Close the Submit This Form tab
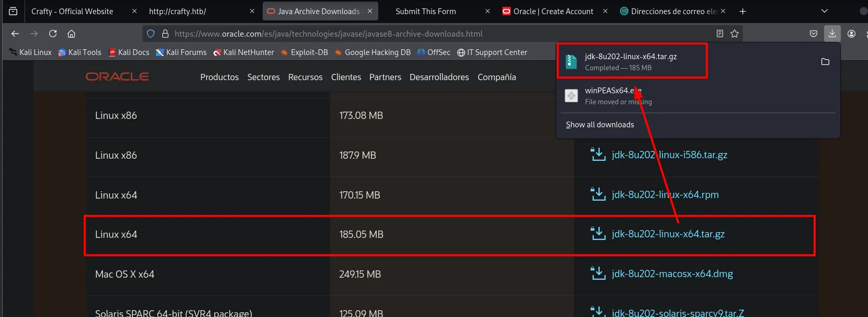This screenshot has width=868, height=317. point(488,11)
